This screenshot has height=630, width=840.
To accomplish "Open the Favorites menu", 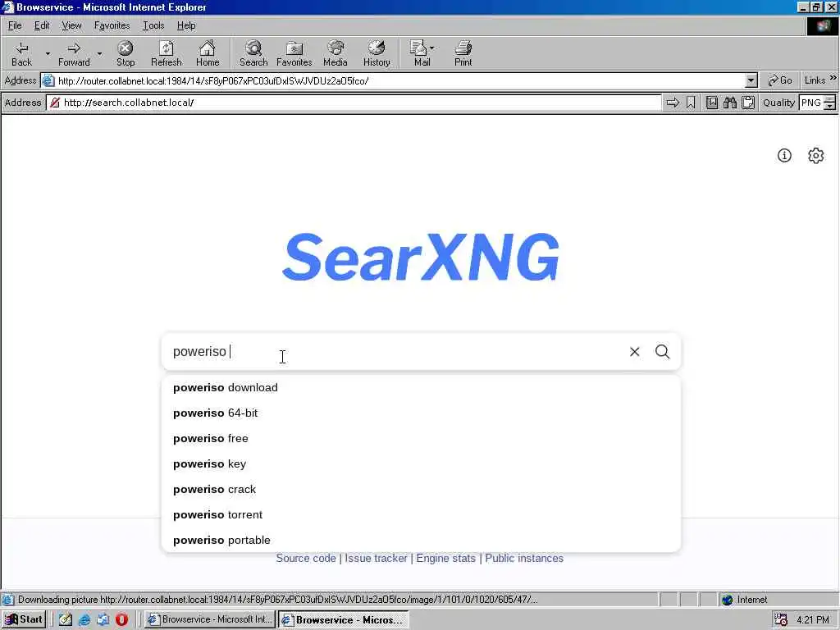I will 112,25.
